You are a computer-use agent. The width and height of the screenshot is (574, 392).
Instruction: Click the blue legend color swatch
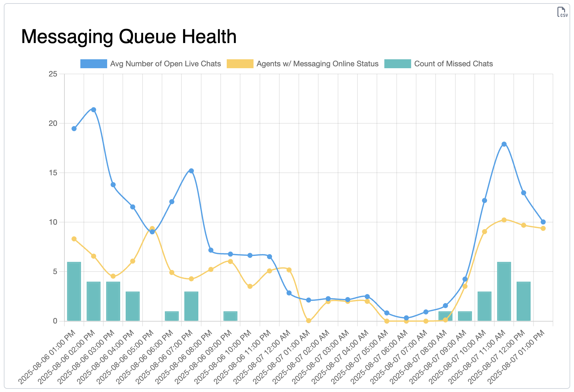click(93, 63)
